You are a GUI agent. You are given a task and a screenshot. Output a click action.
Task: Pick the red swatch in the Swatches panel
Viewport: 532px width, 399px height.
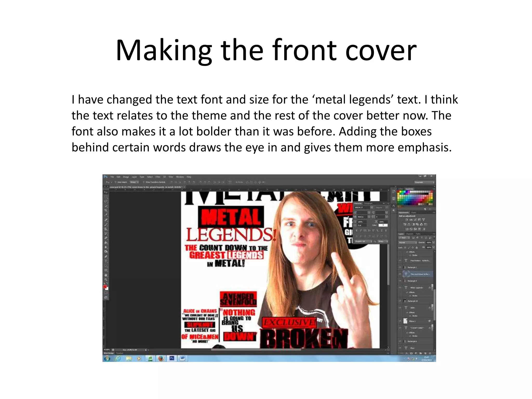pyautogui.click(x=398, y=191)
